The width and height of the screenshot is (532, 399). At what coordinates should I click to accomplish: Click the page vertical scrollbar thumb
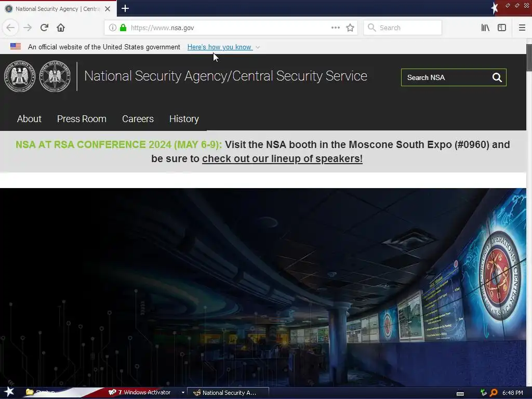529,57
